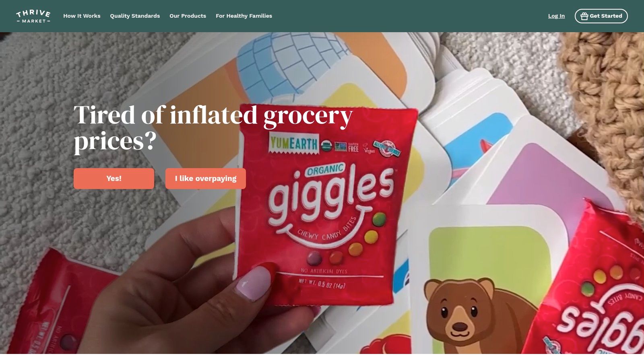Screen dimensions: 644x362
Task: Follow the Log In link
Action: [x=556, y=16]
